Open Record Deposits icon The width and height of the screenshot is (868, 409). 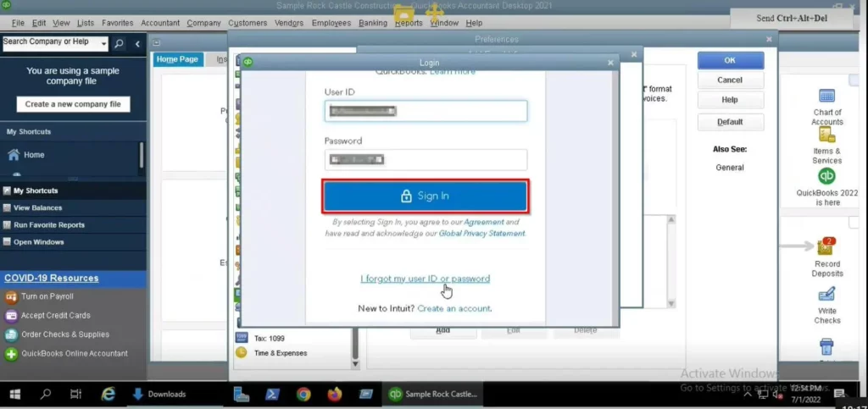point(826,247)
